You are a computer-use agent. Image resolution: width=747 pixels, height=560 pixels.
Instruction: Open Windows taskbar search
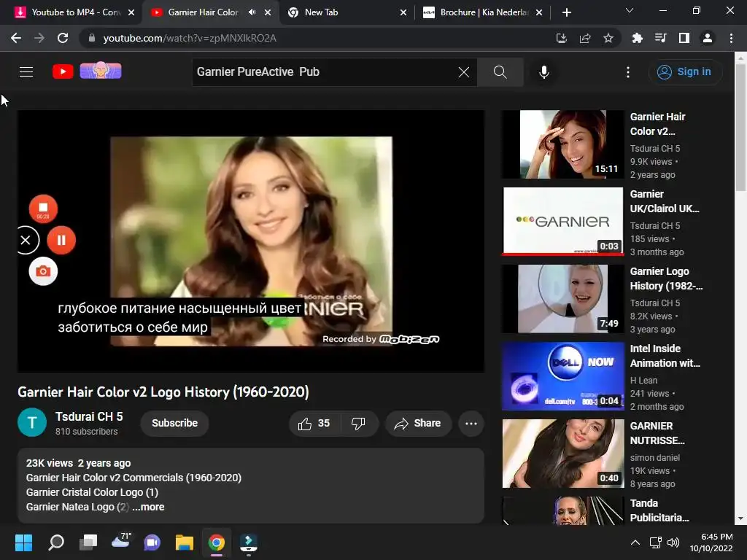click(55, 542)
